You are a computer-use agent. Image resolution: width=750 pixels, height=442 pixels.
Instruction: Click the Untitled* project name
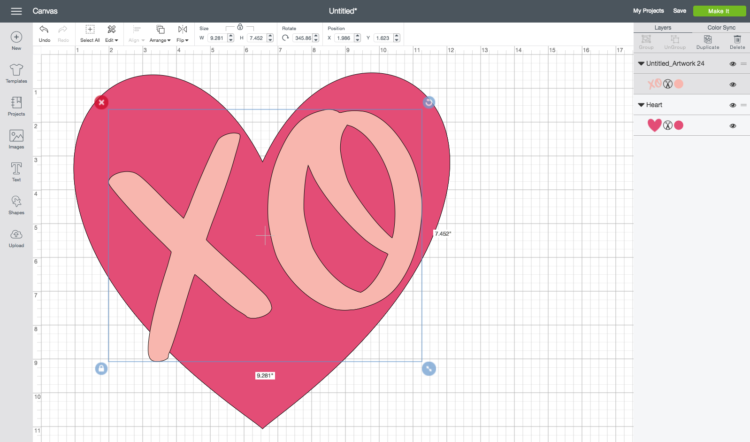343,11
